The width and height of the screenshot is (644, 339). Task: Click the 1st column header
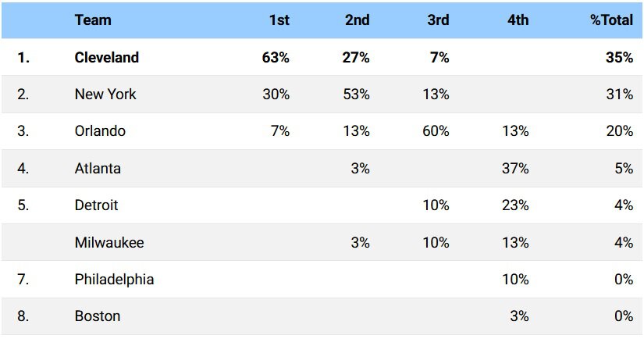(x=279, y=20)
